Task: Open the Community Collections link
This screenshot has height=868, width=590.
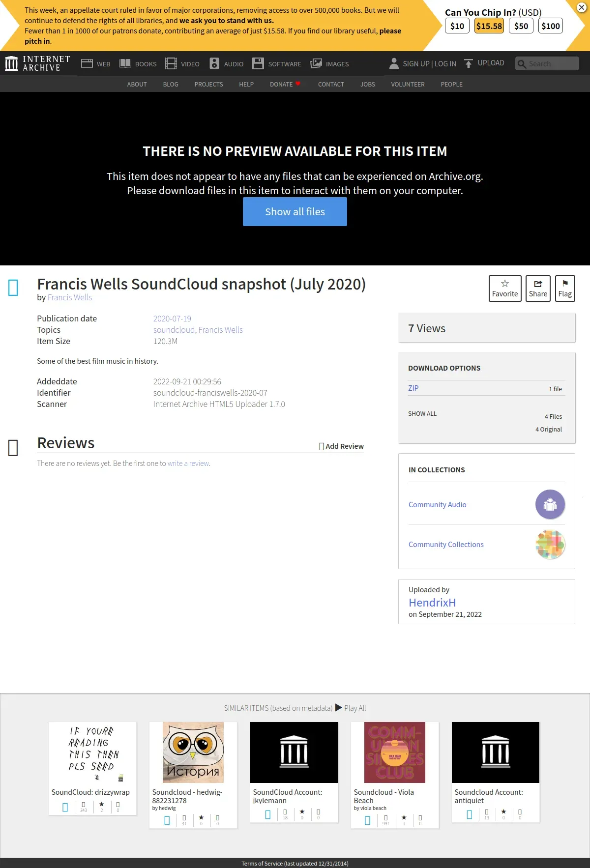Action: 446,545
